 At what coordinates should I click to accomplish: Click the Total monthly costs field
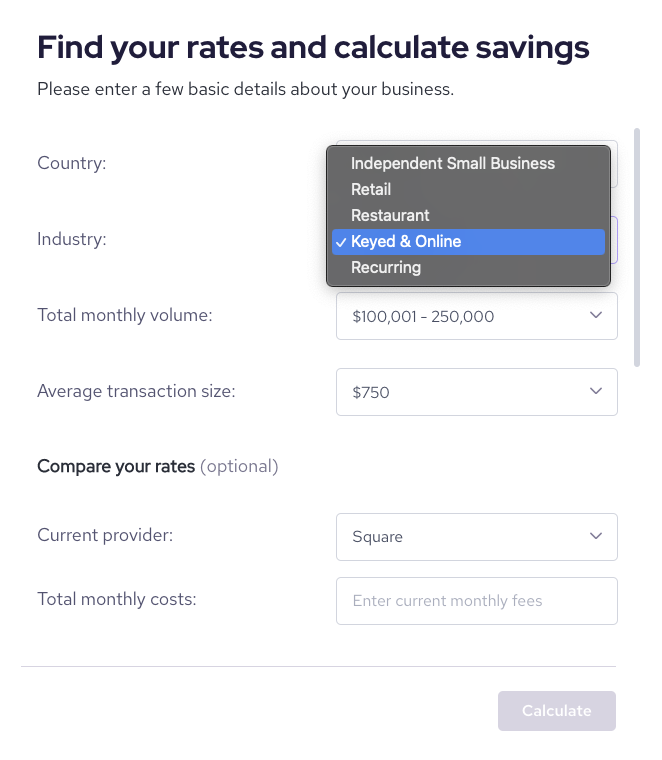476,601
